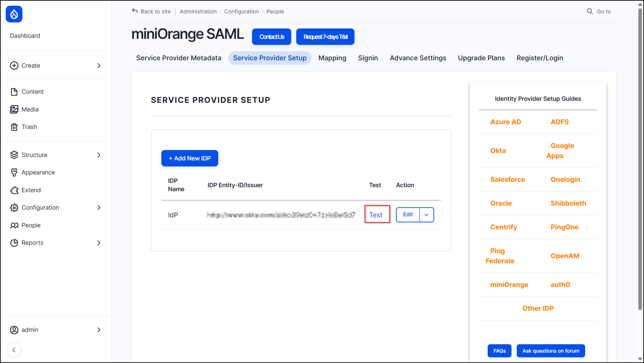Viewport: 644px width, 363px height.
Task: Click the Content page icon
Action: (x=14, y=91)
